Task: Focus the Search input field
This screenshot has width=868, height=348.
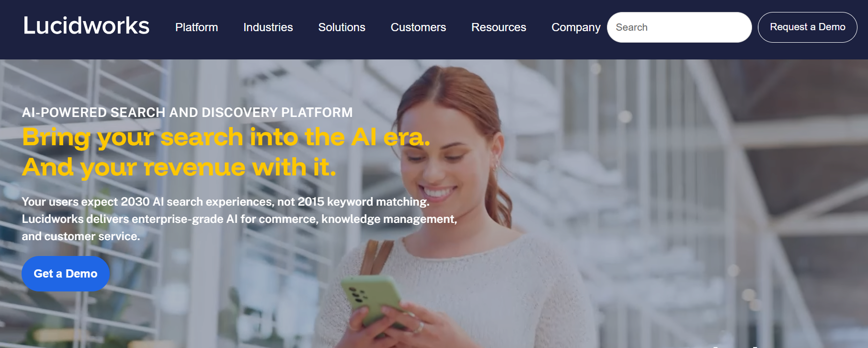Action: tap(679, 27)
